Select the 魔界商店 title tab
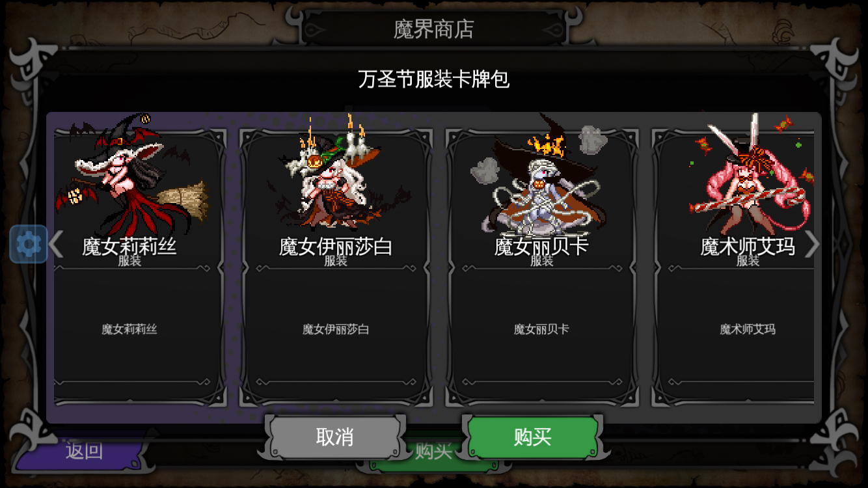 pyautogui.click(x=434, y=29)
